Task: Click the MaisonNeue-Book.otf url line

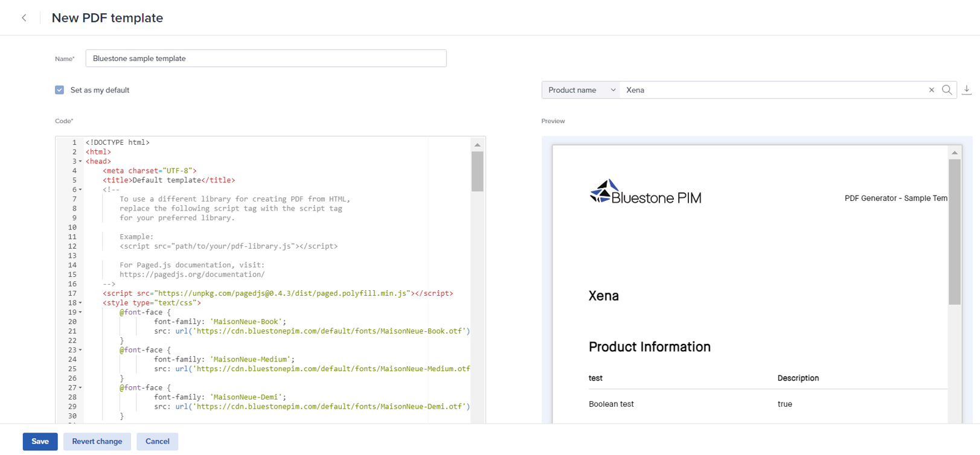Action: (x=312, y=331)
